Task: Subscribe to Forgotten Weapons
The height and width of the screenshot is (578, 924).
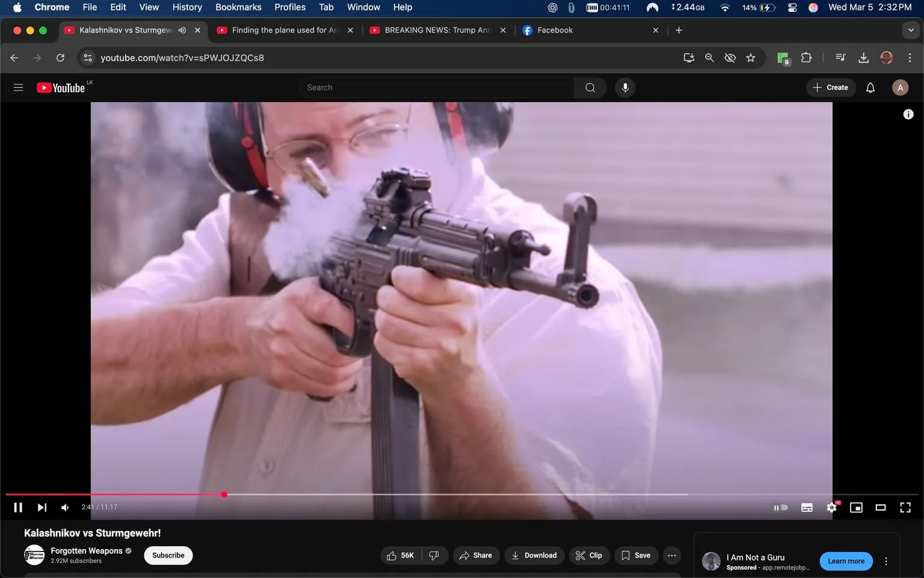Action: [168, 555]
